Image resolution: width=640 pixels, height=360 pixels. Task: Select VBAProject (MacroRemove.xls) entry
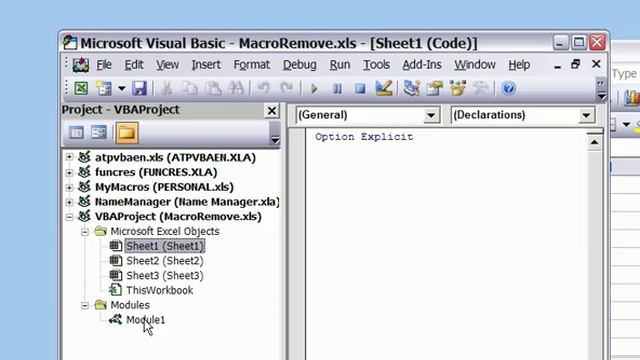point(178,216)
